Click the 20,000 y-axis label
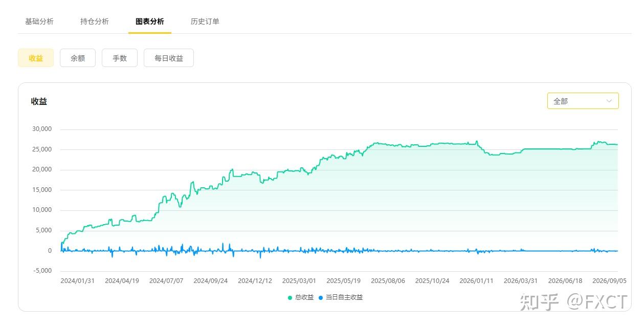This screenshot has width=644, height=327. click(42, 169)
